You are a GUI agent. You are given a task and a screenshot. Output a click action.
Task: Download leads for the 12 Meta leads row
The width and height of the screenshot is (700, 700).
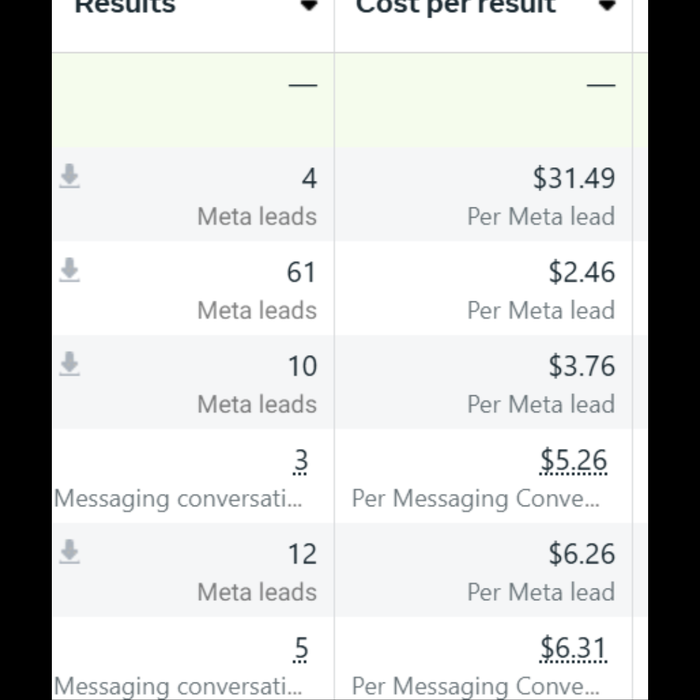pos(70,552)
